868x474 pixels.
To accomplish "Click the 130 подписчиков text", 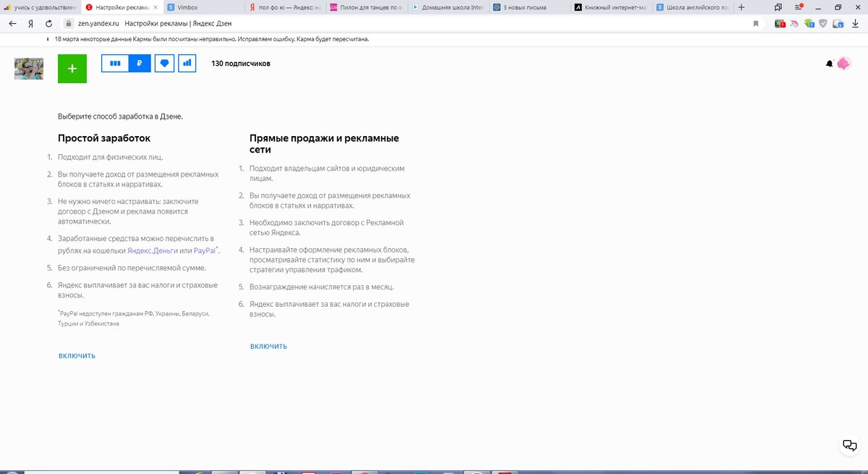I will [x=241, y=64].
